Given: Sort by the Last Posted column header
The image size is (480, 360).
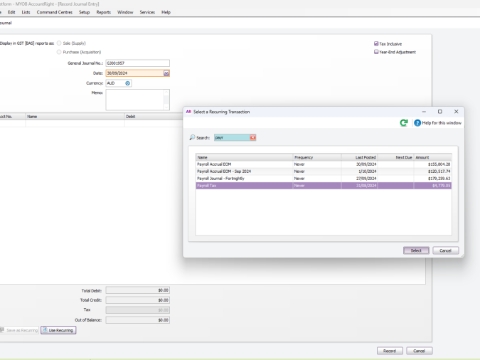Looking at the screenshot, I should 359,157.
